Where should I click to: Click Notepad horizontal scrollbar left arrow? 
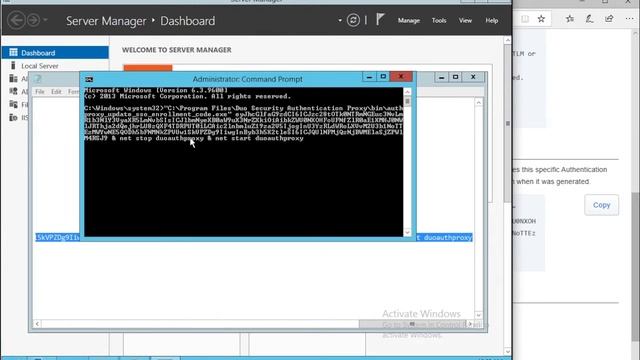(x=37, y=324)
